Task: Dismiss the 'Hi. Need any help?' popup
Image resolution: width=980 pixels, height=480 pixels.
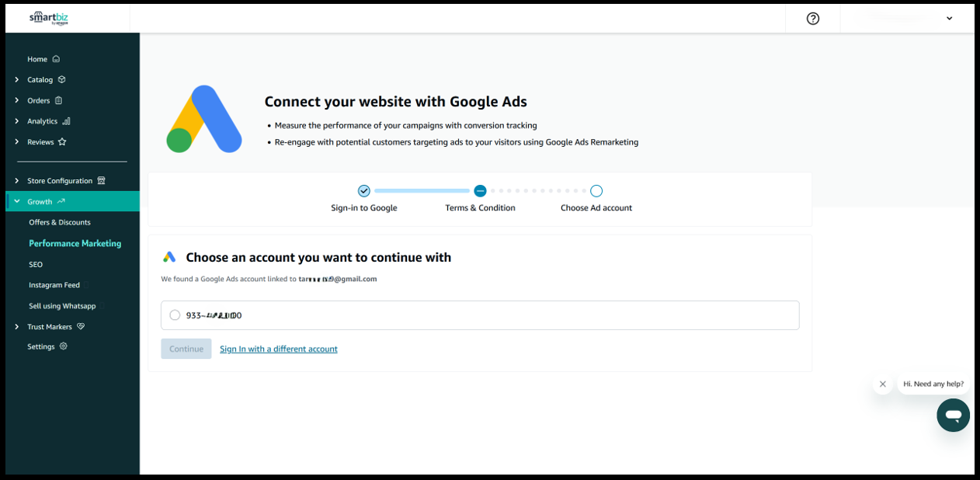Action: point(882,384)
